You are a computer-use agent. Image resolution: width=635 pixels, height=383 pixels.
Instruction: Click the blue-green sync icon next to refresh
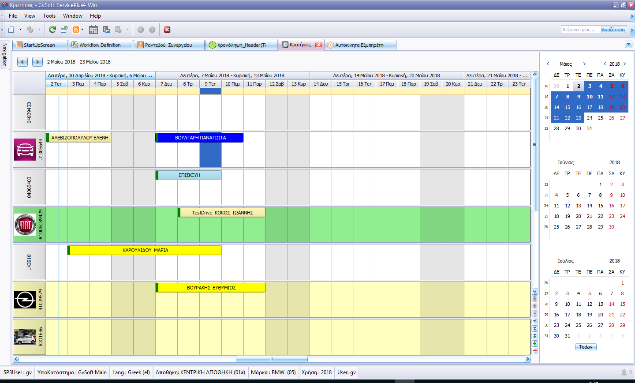(x=64, y=30)
